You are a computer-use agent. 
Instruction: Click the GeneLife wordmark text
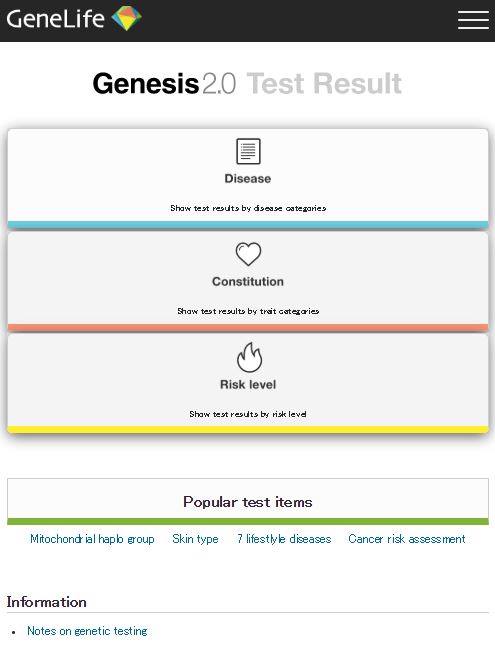click(56, 19)
